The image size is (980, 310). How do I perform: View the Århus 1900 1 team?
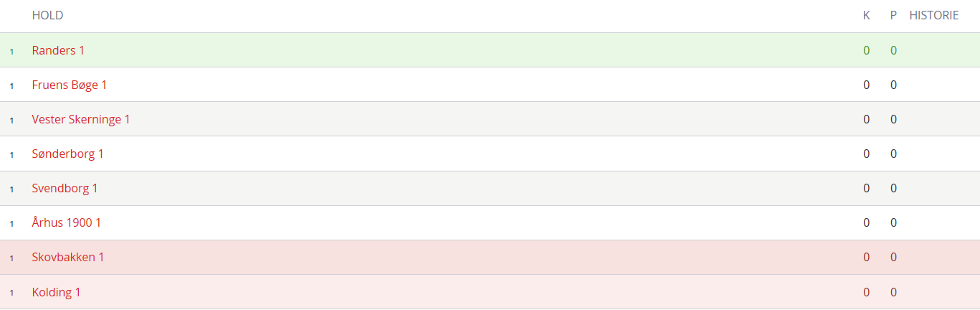[x=67, y=222]
